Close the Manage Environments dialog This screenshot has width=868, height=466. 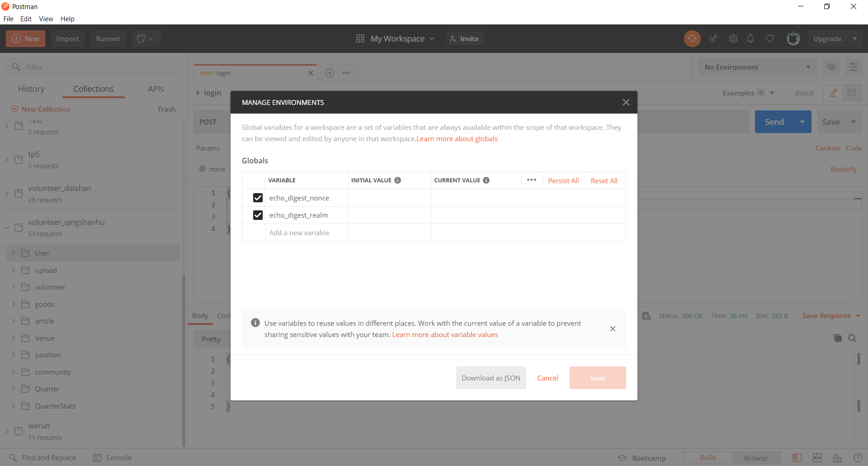point(626,102)
